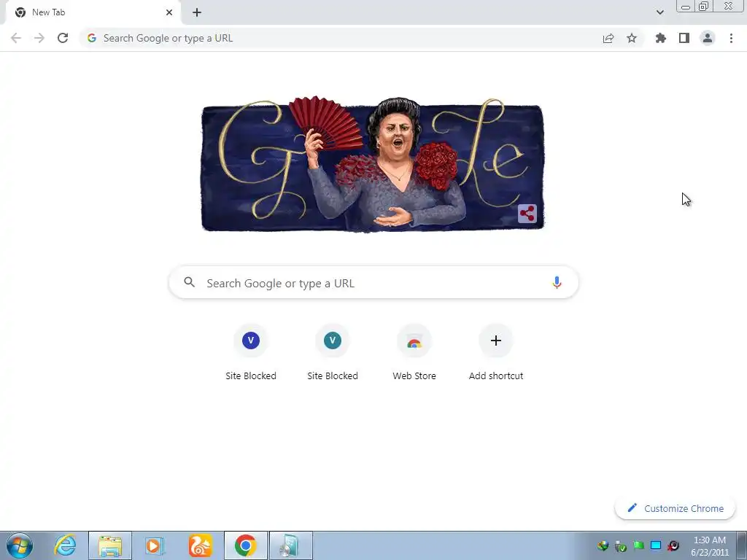
Task: Expand the tab search chevron
Action: coord(659,12)
